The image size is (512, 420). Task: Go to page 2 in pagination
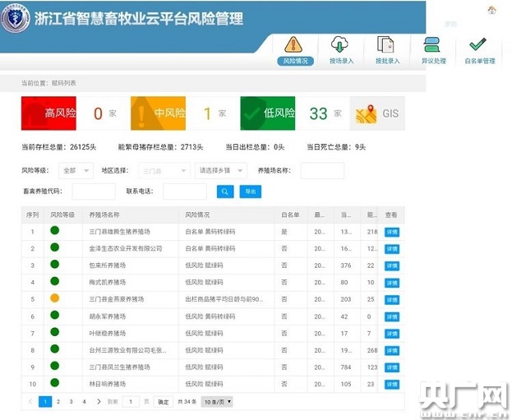click(58, 402)
